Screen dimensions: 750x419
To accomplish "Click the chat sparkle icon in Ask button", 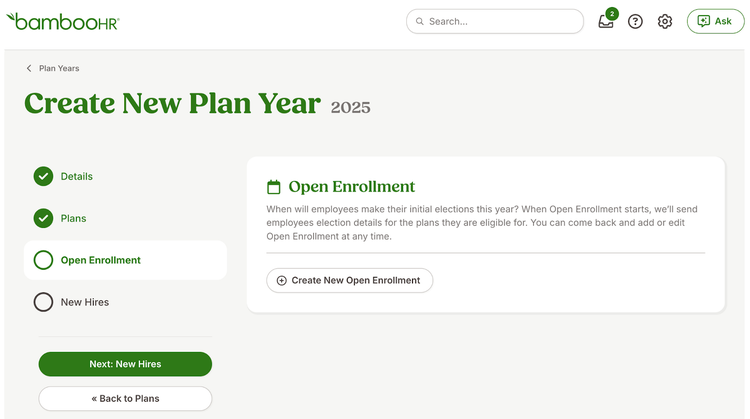I will (x=704, y=21).
